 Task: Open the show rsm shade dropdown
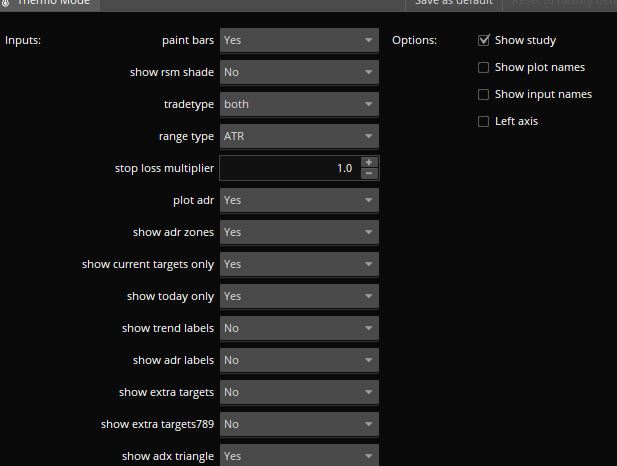tap(299, 72)
